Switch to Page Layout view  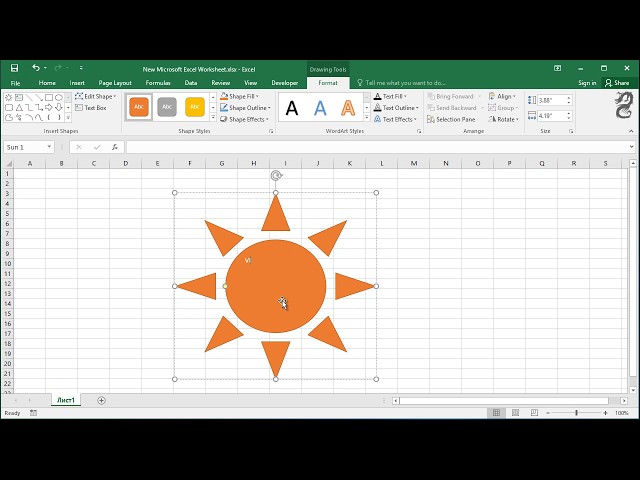515,413
